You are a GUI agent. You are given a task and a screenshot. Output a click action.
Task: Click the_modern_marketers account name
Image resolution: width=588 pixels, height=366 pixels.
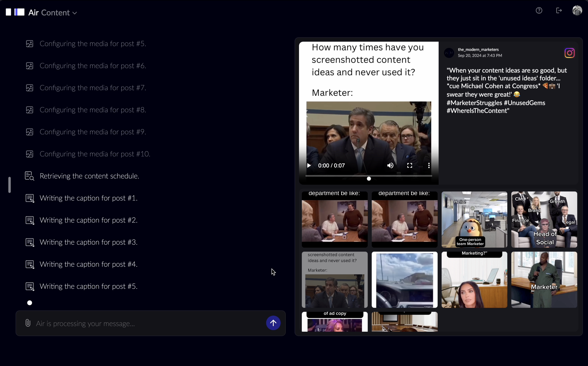click(x=478, y=49)
